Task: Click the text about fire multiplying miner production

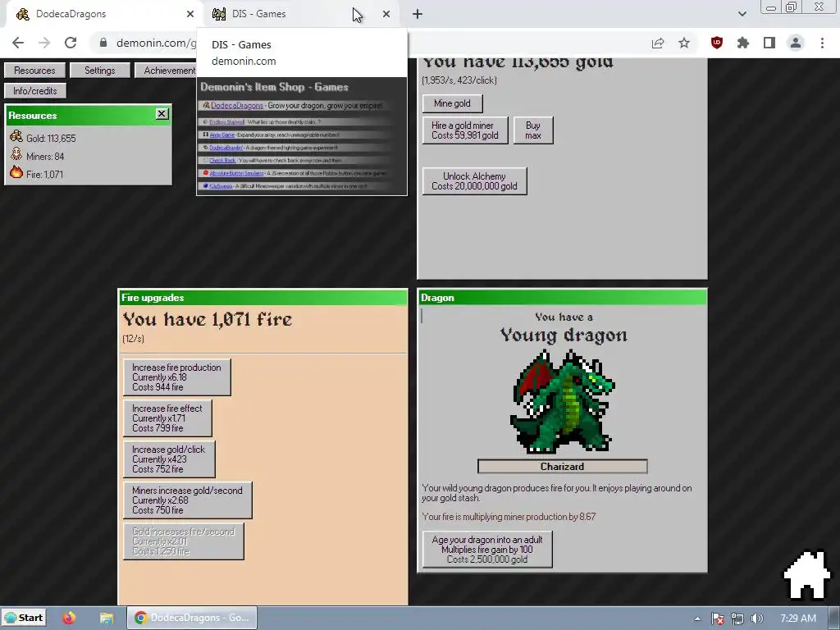Action: (x=509, y=517)
